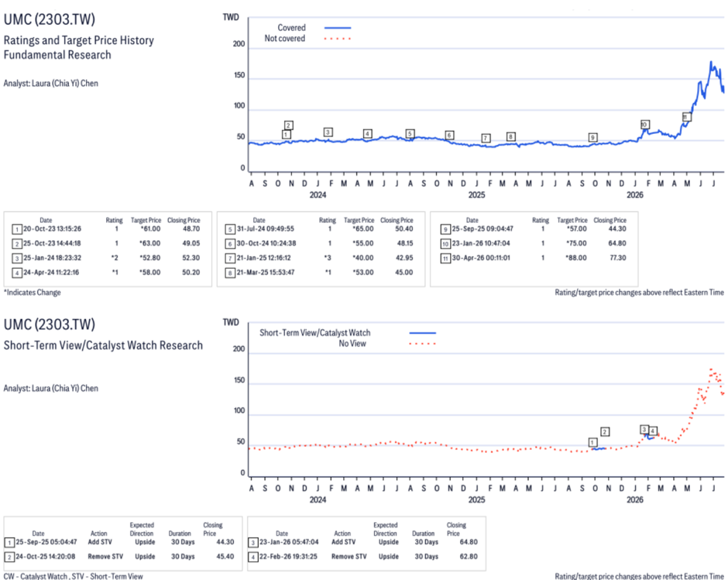Click the target price '*75.00'
Screen dimensions: 728x580
576,243
